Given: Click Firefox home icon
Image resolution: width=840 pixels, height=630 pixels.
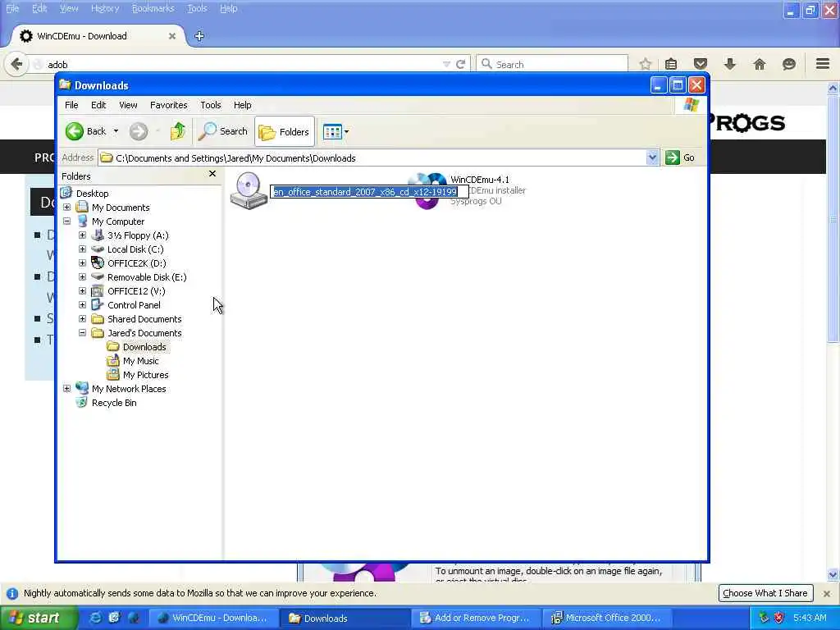Looking at the screenshot, I should click(759, 64).
